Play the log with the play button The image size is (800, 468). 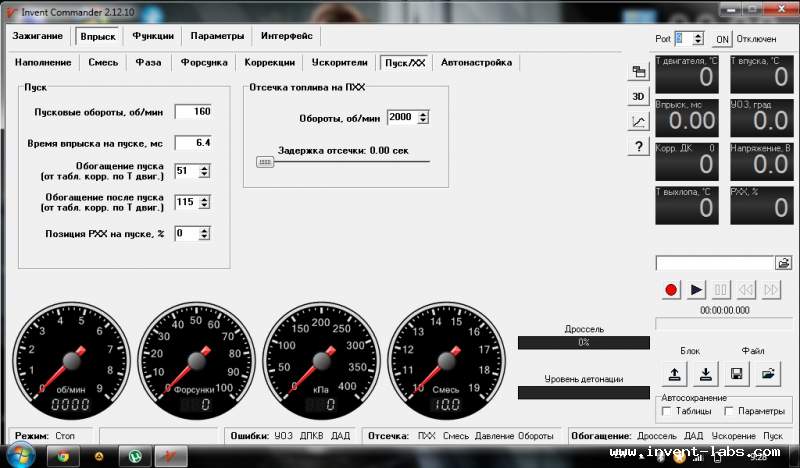pos(696,290)
